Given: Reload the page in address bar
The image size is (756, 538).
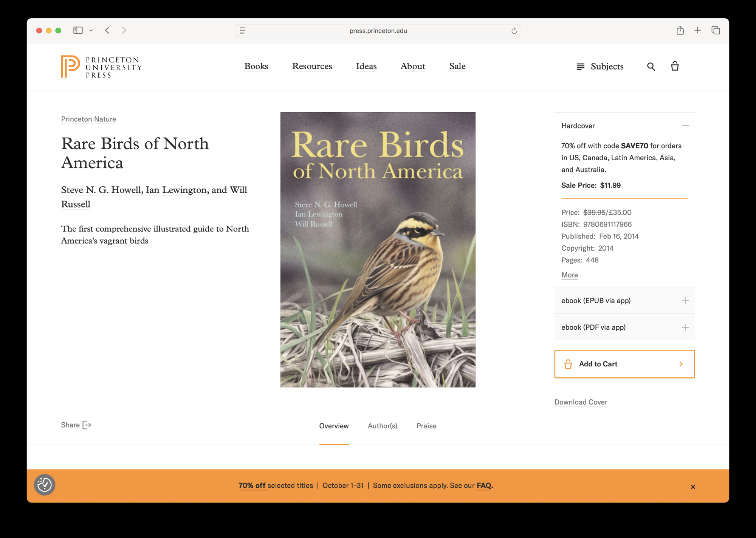Looking at the screenshot, I should tap(514, 31).
